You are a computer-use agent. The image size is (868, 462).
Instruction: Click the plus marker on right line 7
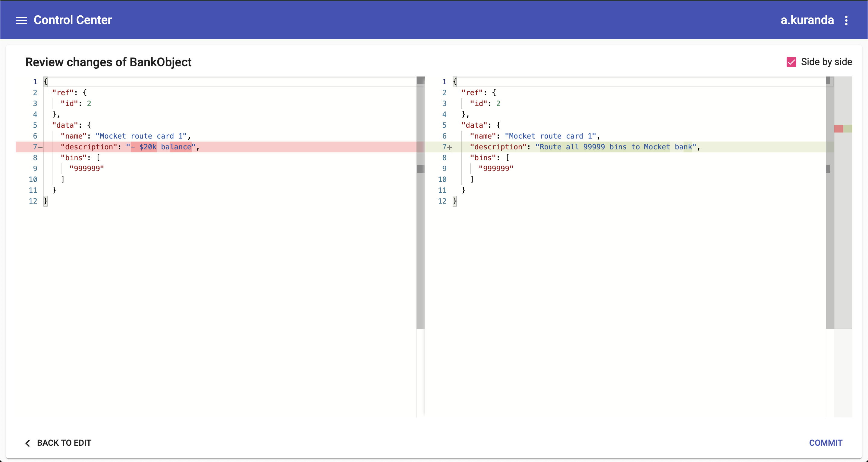449,147
